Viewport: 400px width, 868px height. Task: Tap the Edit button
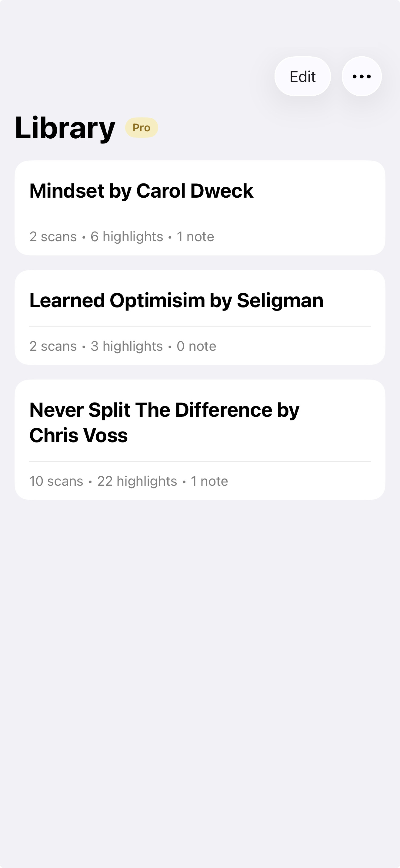(302, 77)
